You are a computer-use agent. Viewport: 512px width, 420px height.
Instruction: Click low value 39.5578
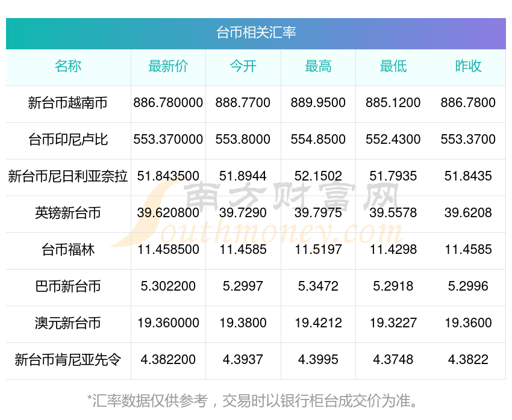pos(393,213)
